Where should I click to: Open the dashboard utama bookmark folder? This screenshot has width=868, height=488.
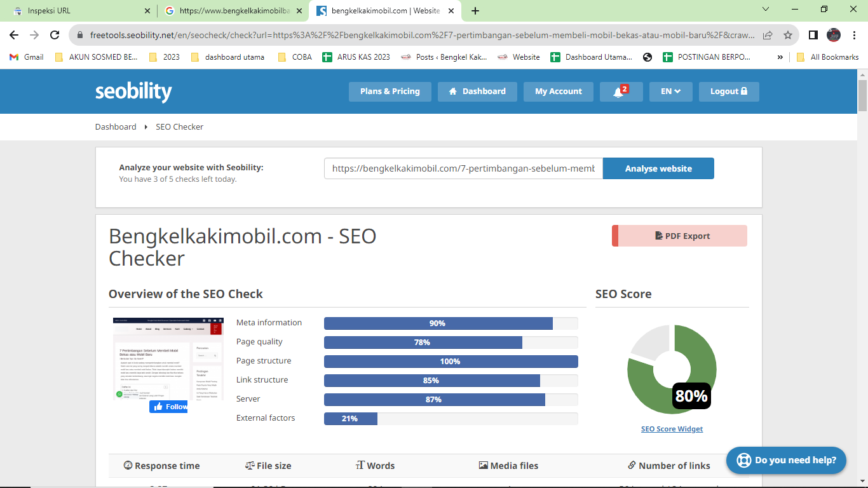[227, 57]
